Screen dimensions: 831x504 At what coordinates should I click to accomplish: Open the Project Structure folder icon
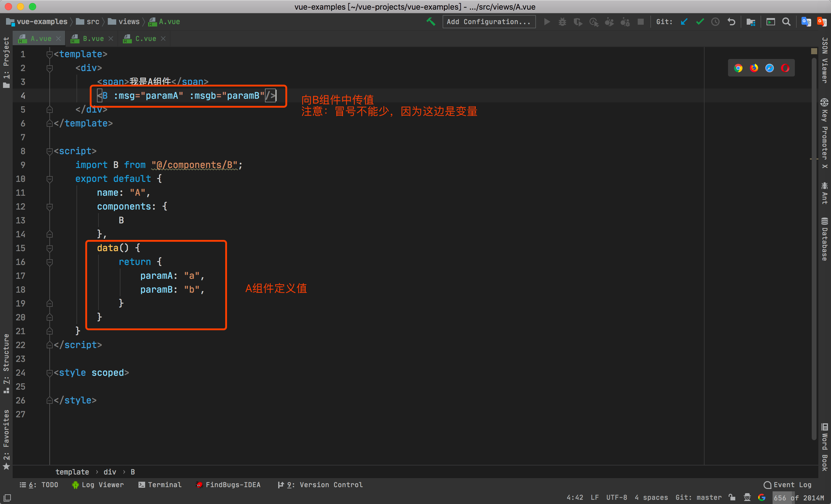coord(751,22)
